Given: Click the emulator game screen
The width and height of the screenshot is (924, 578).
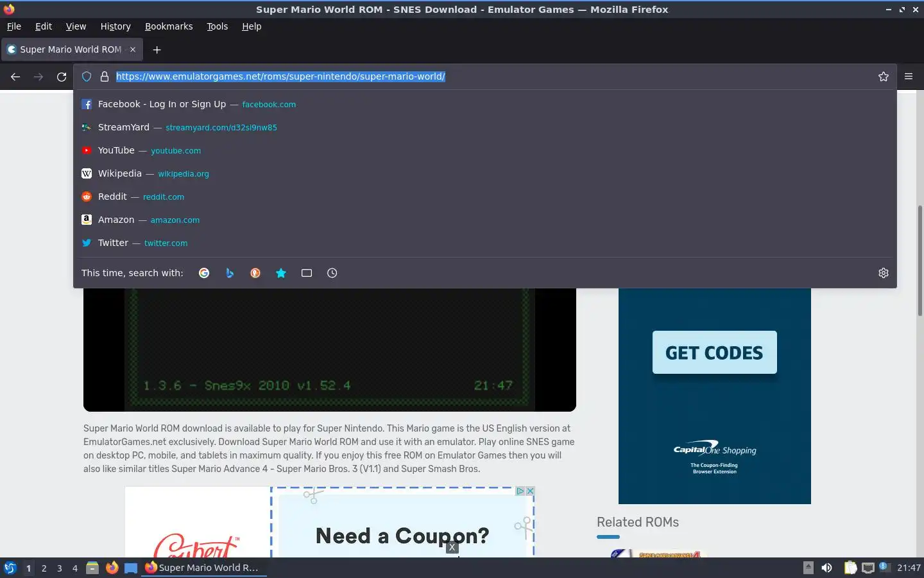Looking at the screenshot, I should pyautogui.click(x=330, y=349).
